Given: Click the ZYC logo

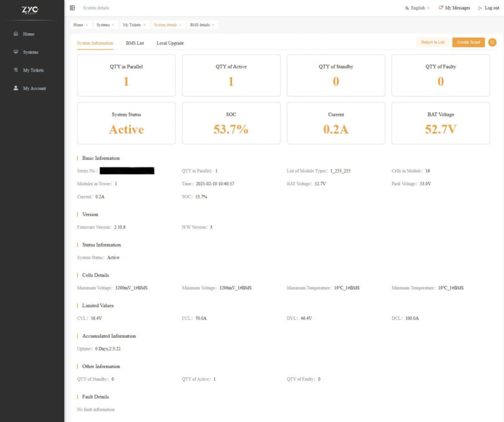Looking at the screenshot, I should tap(31, 11).
